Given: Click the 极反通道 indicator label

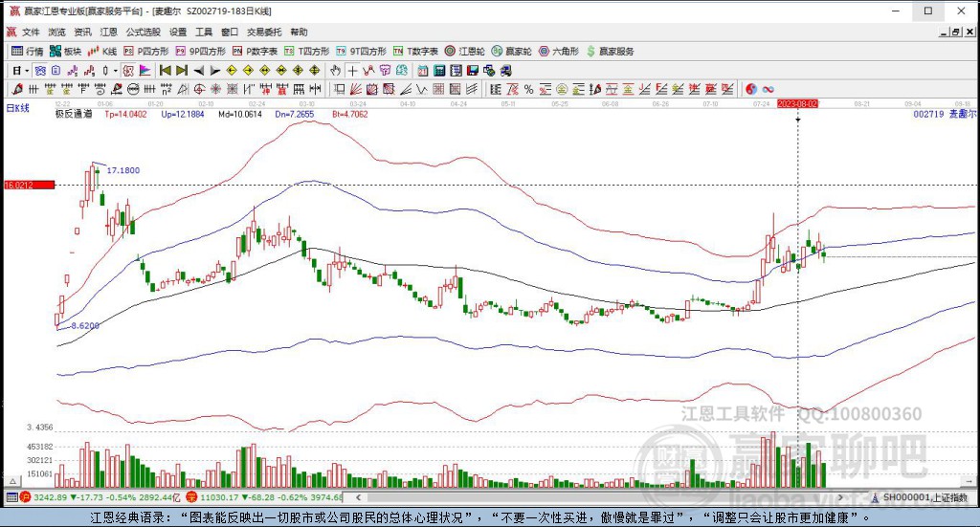Looking at the screenshot, I should 73,114.
